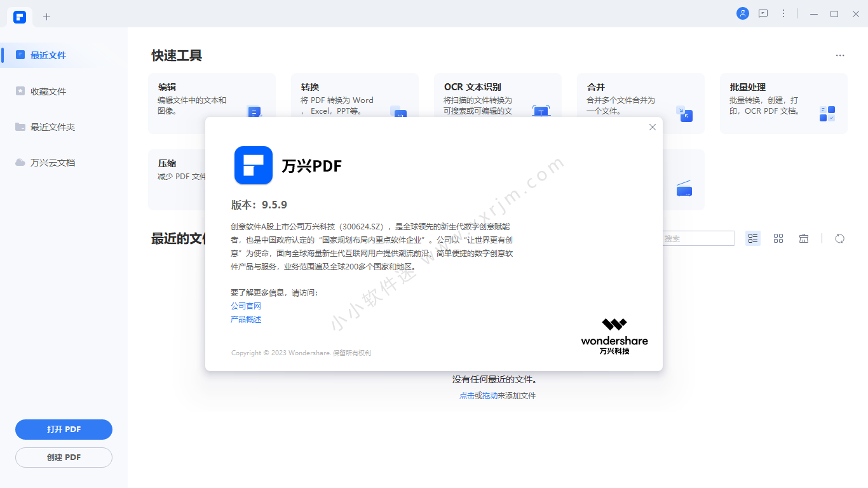The width and height of the screenshot is (868, 488).
Task: Click the 创建 PDF button
Action: point(64,457)
